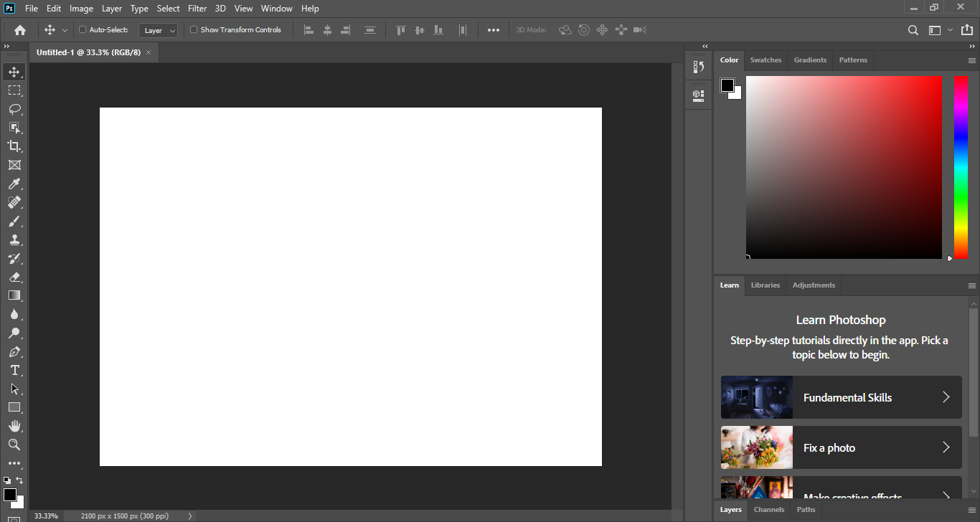The height and width of the screenshot is (522, 980).
Task: Open the Layer auto-select dropdown
Action: tap(159, 31)
